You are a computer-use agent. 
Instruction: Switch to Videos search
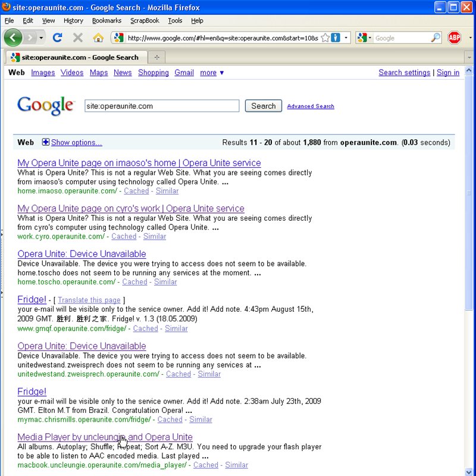click(x=72, y=73)
